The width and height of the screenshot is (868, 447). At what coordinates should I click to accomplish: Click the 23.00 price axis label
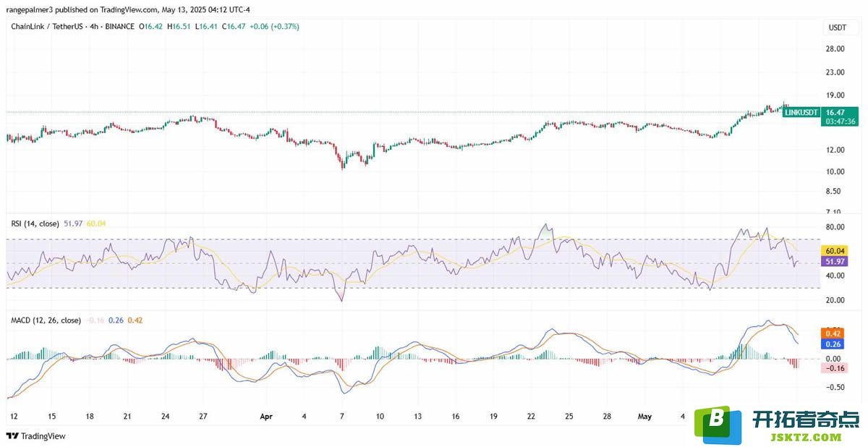click(835, 72)
